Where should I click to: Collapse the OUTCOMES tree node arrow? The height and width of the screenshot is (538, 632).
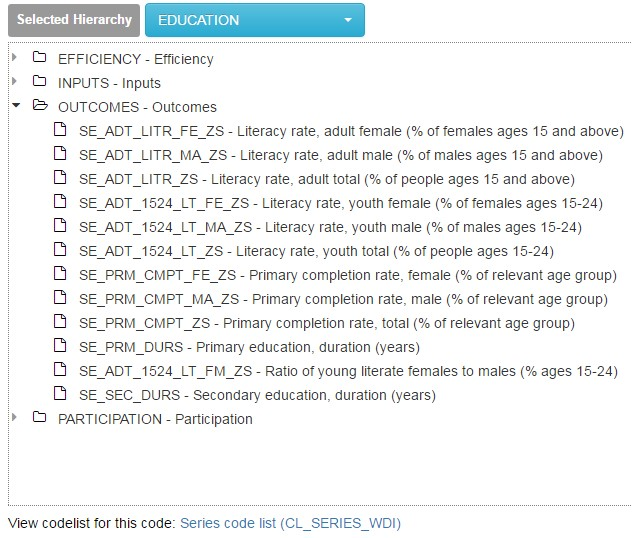pyautogui.click(x=15, y=106)
